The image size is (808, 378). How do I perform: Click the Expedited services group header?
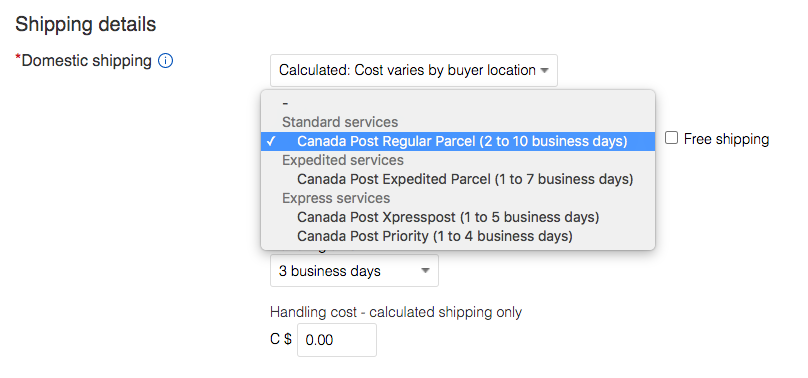[343, 160]
